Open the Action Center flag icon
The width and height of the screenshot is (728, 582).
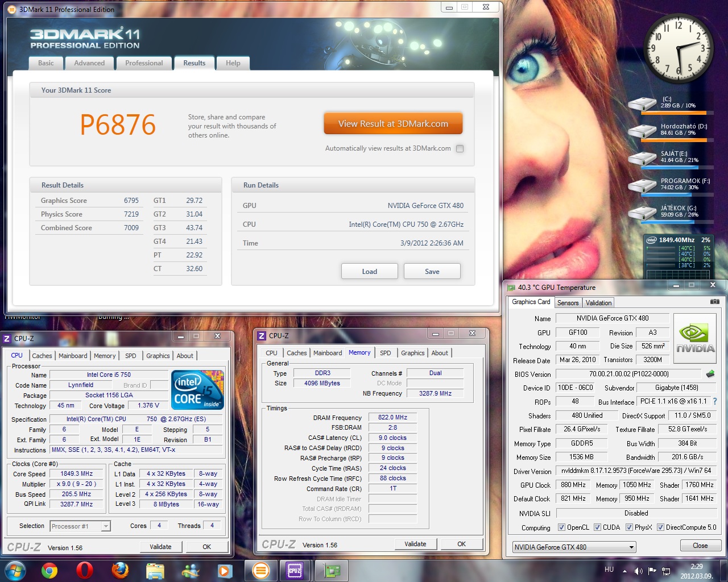652,571
